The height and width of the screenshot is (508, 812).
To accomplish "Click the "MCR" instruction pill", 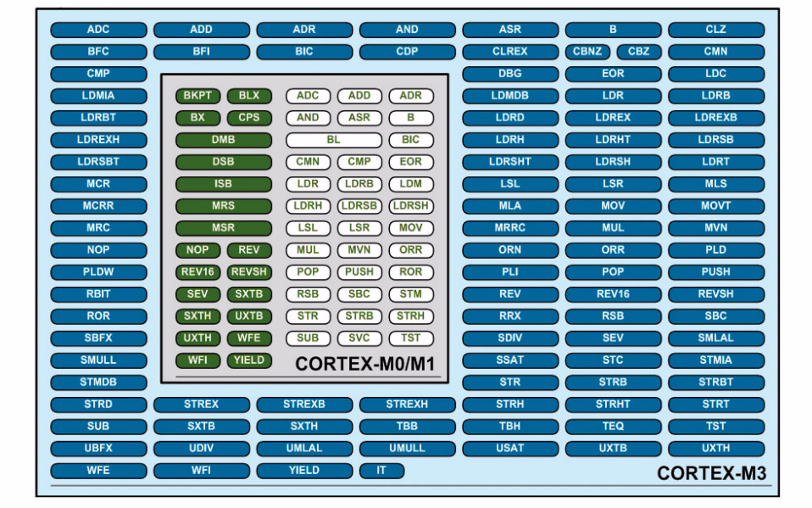I will 98,184.
